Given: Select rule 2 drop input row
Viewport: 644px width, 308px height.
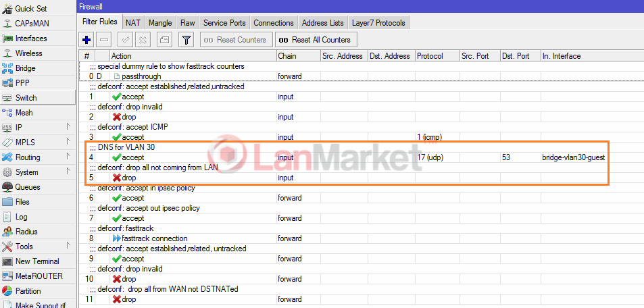Looking at the screenshot, I should 362,117.
